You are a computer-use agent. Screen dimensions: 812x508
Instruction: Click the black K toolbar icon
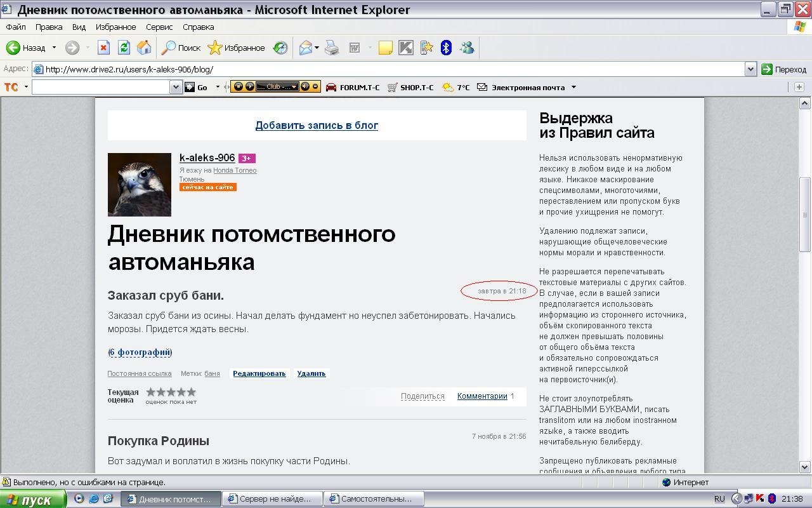pyautogui.click(x=406, y=48)
